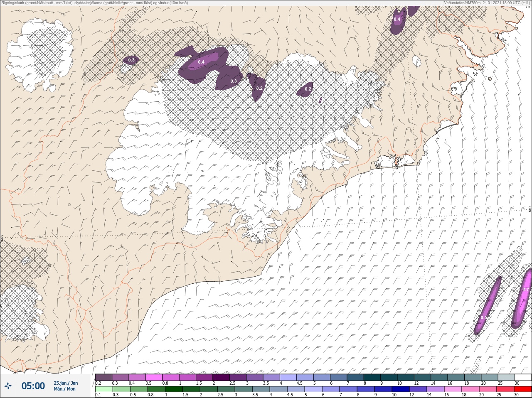Pick the top-row lavender swatch between 4 and 4.5
The width and height of the screenshot is (532, 398).
289,377
